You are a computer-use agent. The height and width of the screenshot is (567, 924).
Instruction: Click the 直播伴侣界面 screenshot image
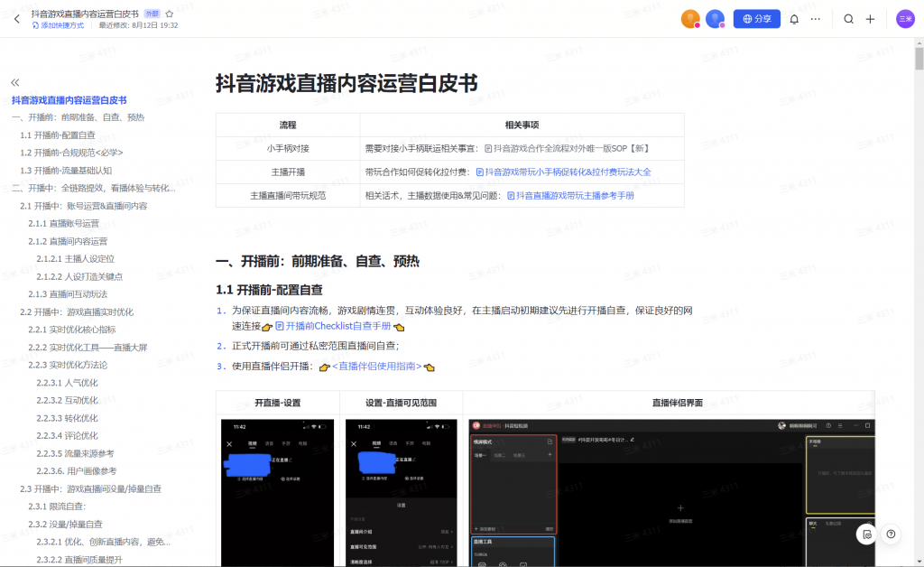coord(671,491)
